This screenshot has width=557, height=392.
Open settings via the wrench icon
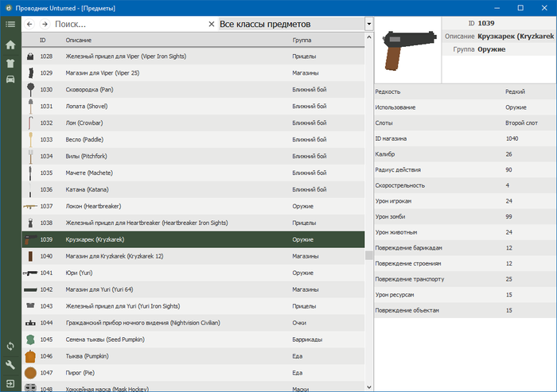click(10, 365)
